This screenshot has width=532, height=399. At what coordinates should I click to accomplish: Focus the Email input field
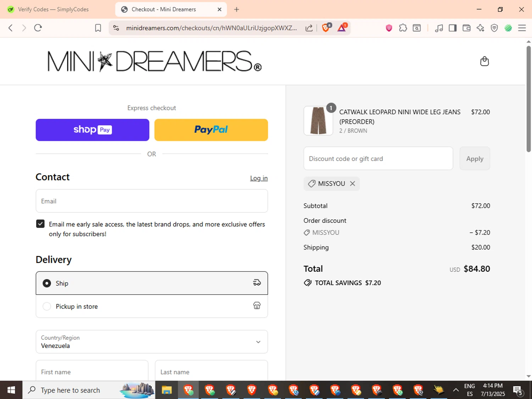[152, 201]
